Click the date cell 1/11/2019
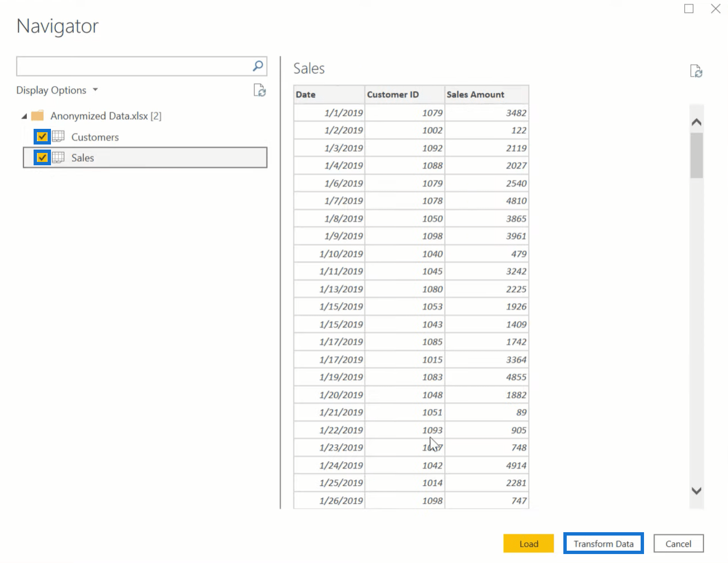 (x=329, y=271)
